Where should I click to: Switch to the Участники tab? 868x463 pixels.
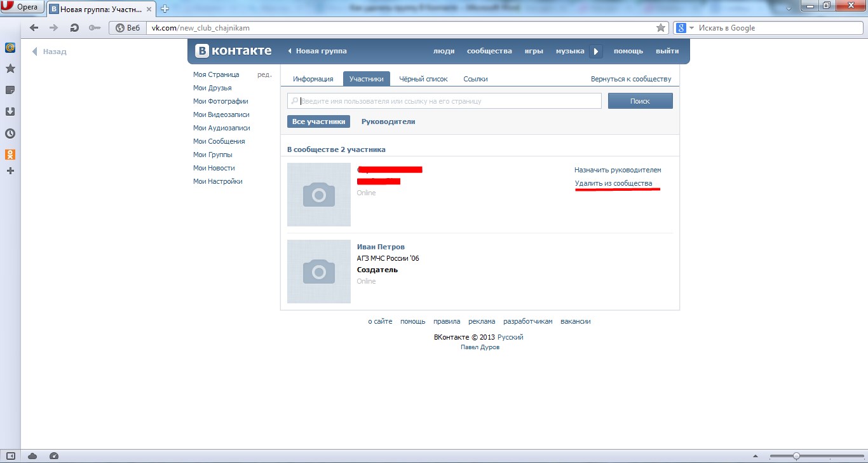tap(367, 79)
